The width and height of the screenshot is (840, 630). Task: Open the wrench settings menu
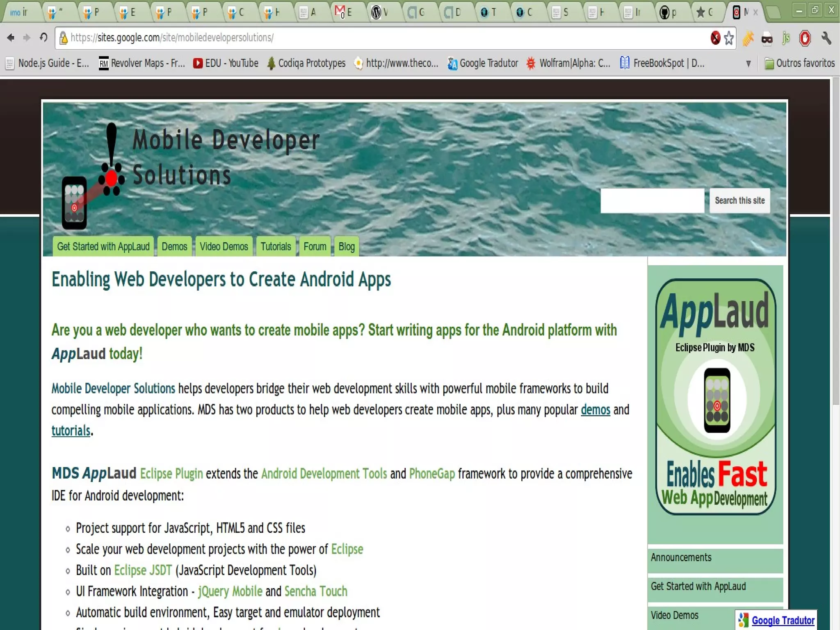coord(826,38)
